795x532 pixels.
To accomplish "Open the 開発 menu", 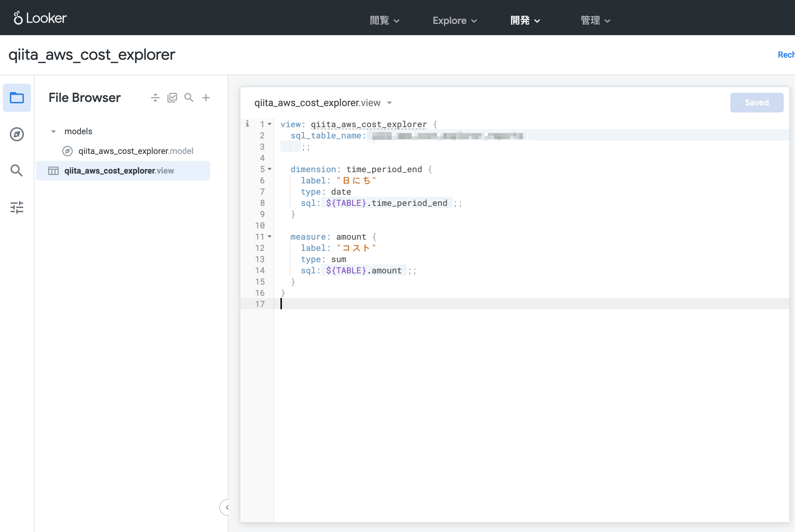I will [x=525, y=20].
